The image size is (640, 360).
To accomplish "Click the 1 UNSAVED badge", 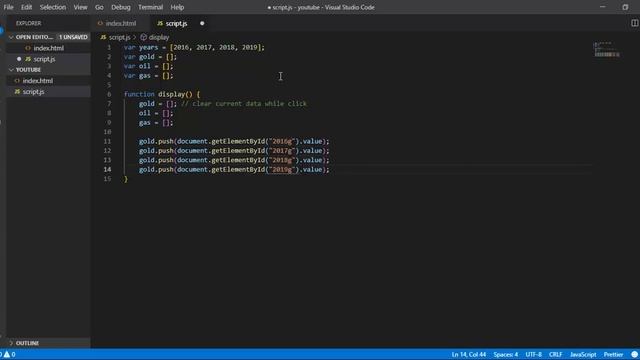I will [73, 37].
